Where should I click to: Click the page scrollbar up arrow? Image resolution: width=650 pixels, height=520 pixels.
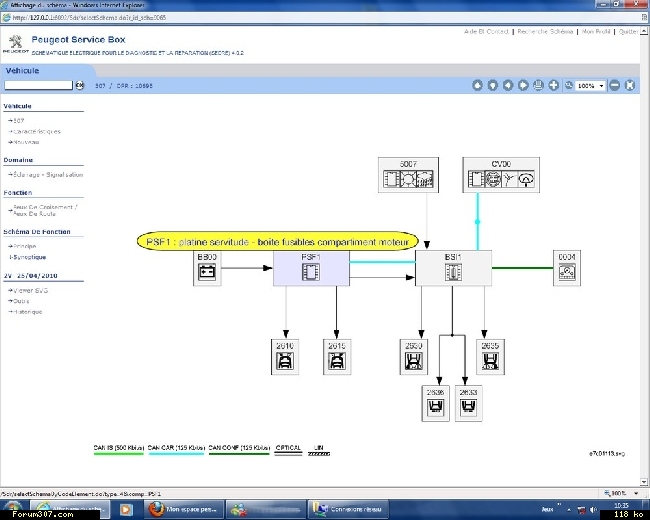pos(644,32)
